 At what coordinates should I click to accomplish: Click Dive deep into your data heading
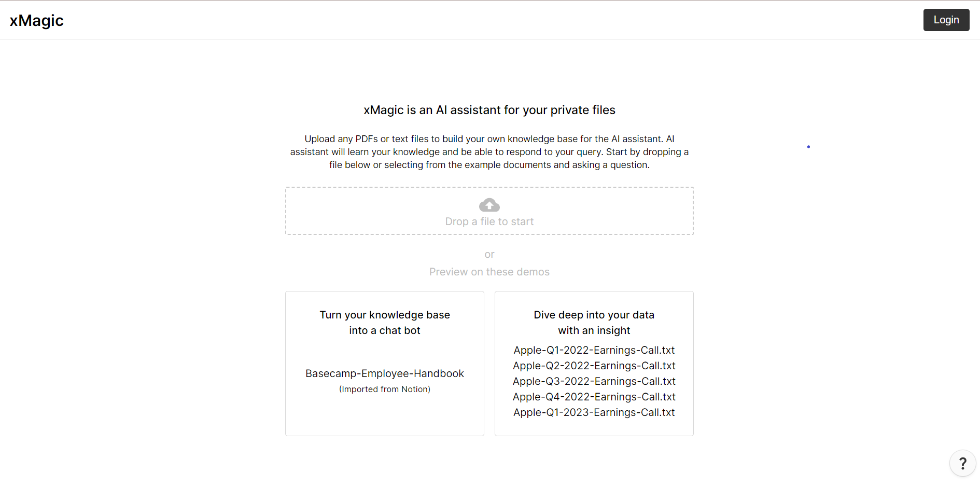tap(594, 315)
